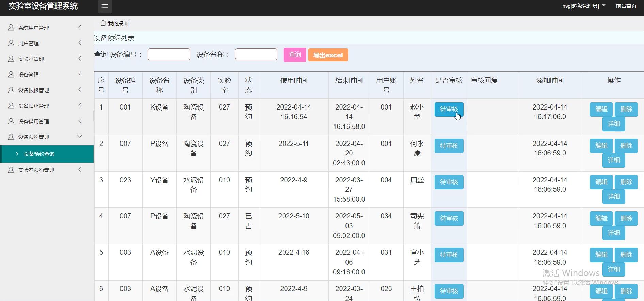Click 详细 in row 4 (司宪策)

point(614,233)
